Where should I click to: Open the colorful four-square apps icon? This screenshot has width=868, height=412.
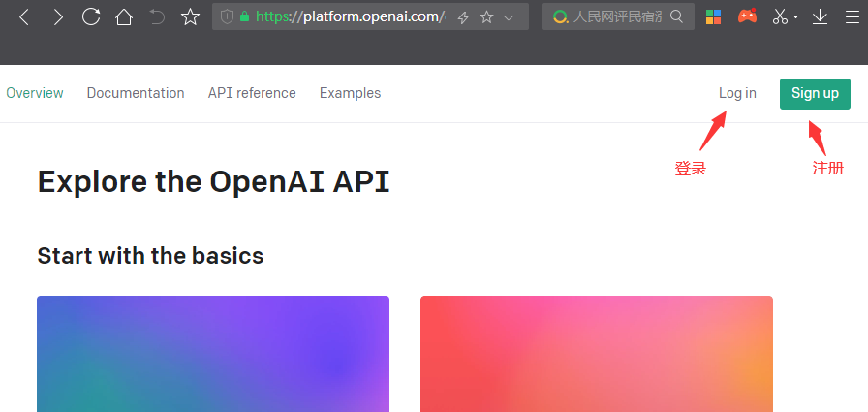(x=714, y=17)
